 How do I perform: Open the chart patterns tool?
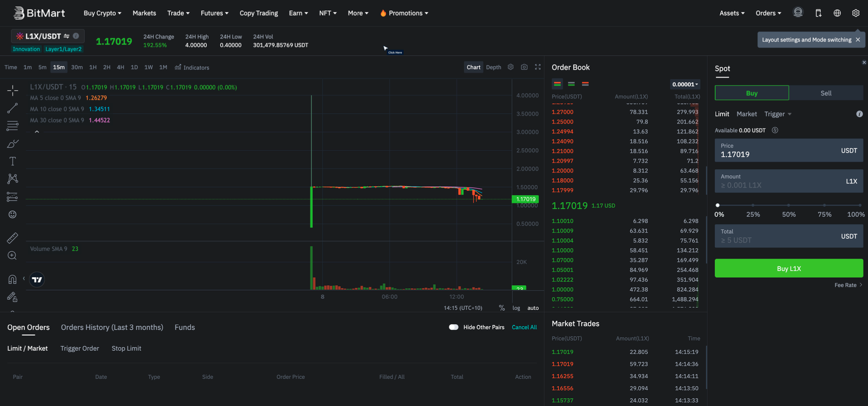pos(12,179)
